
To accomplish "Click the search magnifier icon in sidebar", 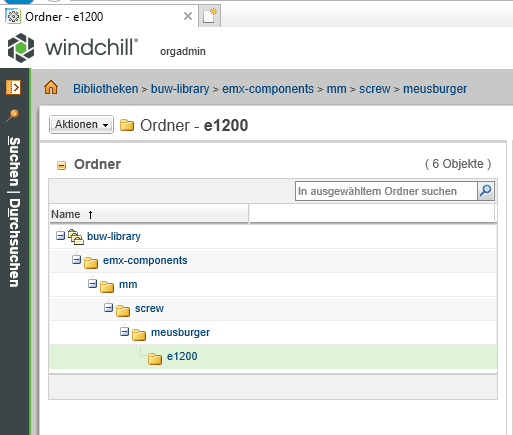I will tap(13, 115).
